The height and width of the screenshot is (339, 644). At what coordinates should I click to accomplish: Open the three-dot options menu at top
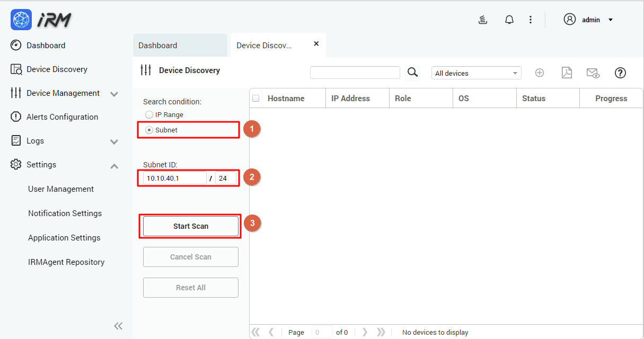[x=531, y=19]
